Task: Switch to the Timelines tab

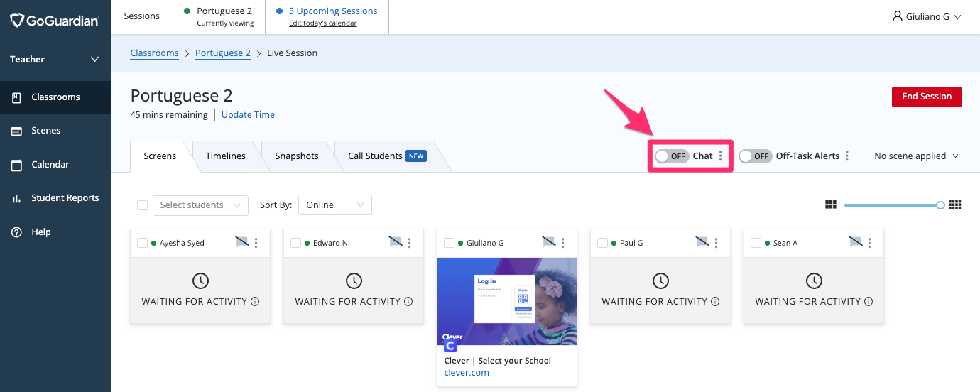Action: pyautogui.click(x=225, y=156)
